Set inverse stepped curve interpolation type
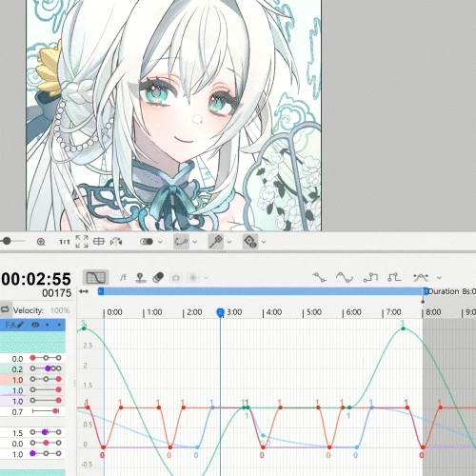The height and width of the screenshot is (476, 476). (394, 278)
